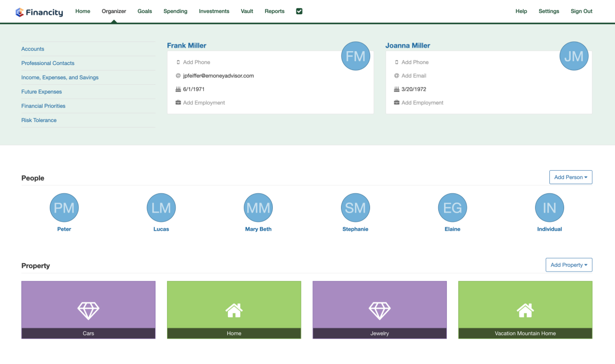Screen dimensions: 615x364
Task: Open Professional Contacts in sidebar
Action: [48, 63]
